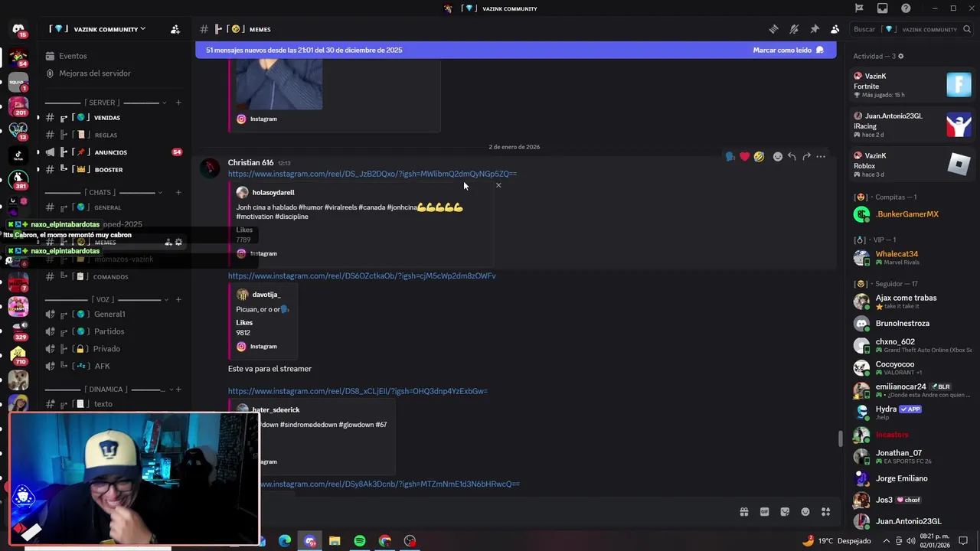This screenshot has width=980, height=551.
Task: Collapse the SERVER category
Action: click(x=103, y=103)
